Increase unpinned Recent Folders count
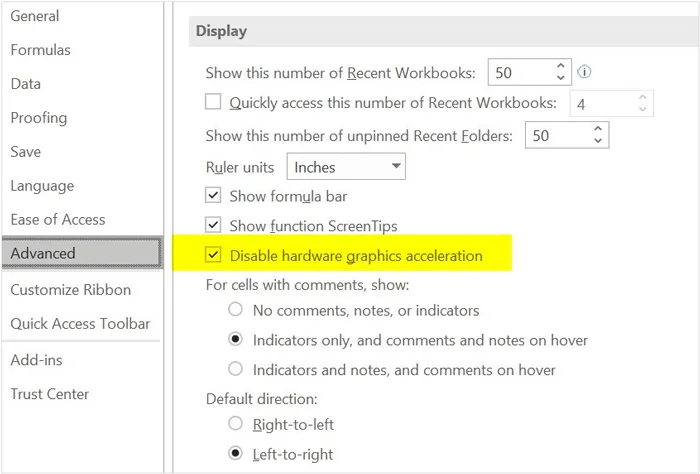The width and height of the screenshot is (700, 474). click(x=598, y=129)
